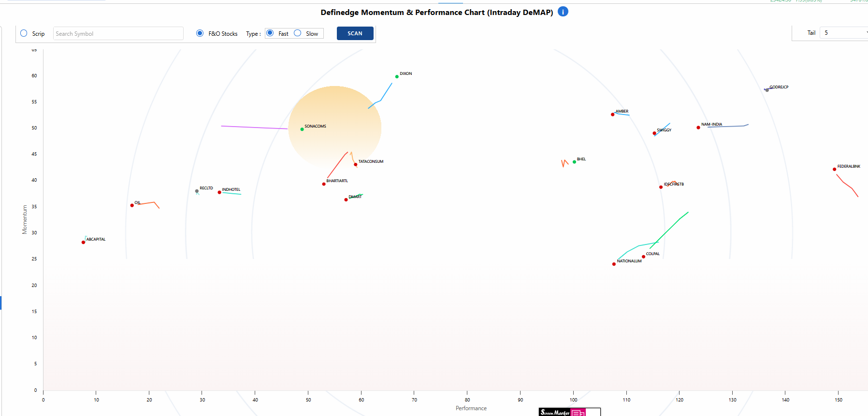Select the INDHOTEL red dot
The image size is (868, 416).
click(x=219, y=192)
